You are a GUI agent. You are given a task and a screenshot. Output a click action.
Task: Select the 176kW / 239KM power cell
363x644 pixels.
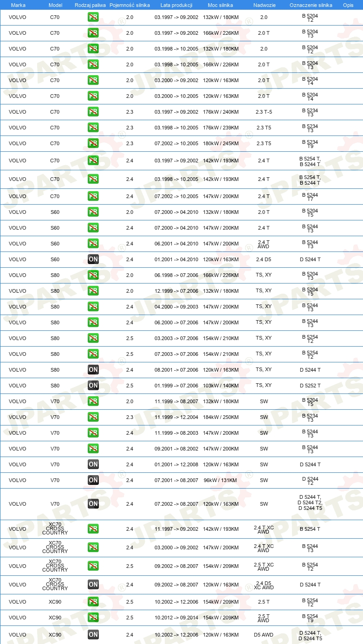tap(220, 128)
